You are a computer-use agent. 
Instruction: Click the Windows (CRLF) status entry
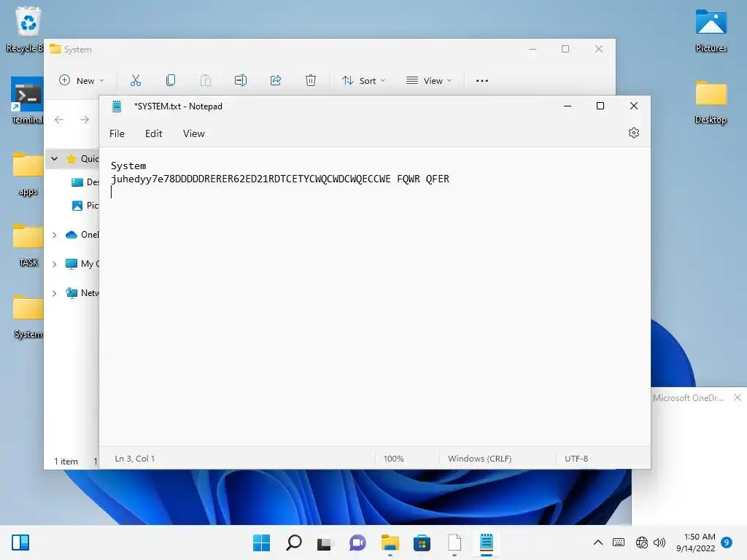pyautogui.click(x=480, y=459)
